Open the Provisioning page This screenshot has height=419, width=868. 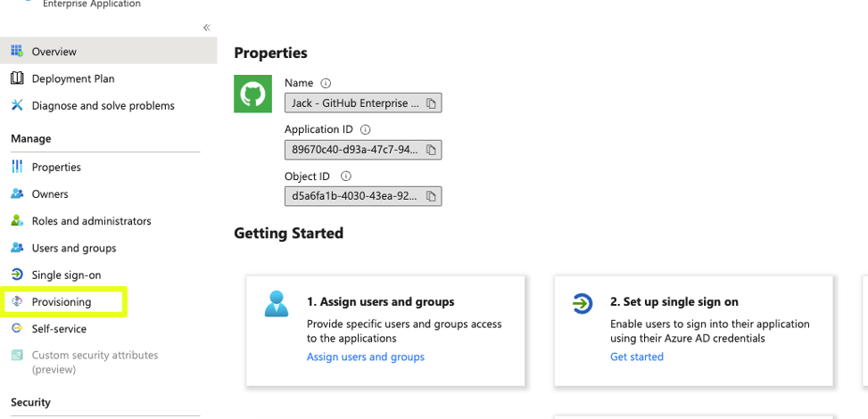tap(62, 301)
